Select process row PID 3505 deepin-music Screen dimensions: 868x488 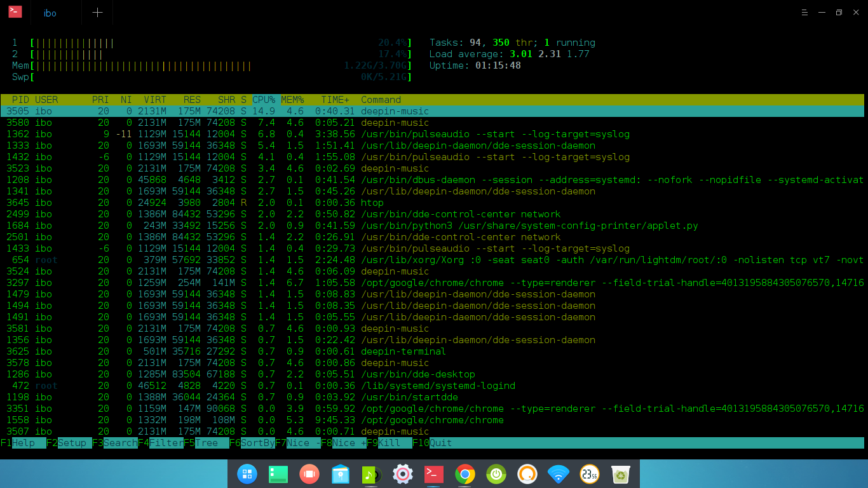pos(432,111)
